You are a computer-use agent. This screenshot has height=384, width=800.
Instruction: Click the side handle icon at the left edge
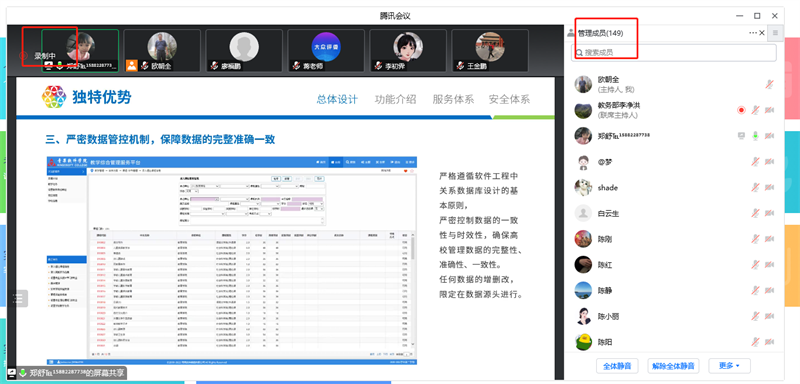(18, 298)
